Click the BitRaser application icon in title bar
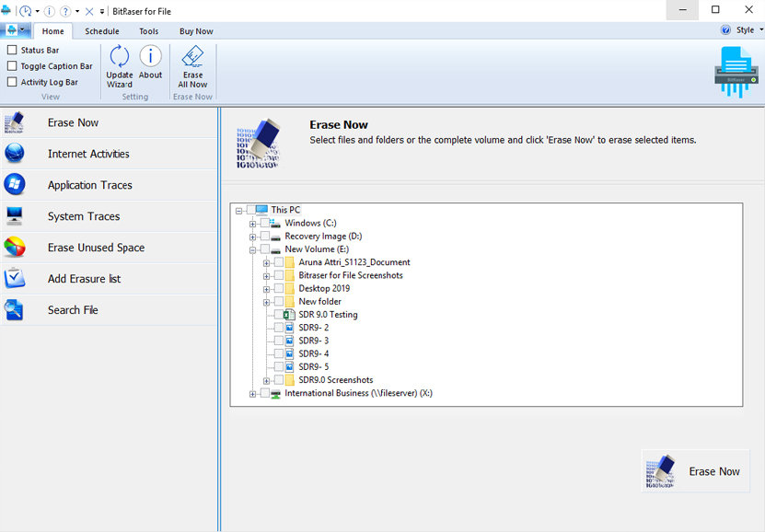Screen dimensions: 765x532 (6, 11)
